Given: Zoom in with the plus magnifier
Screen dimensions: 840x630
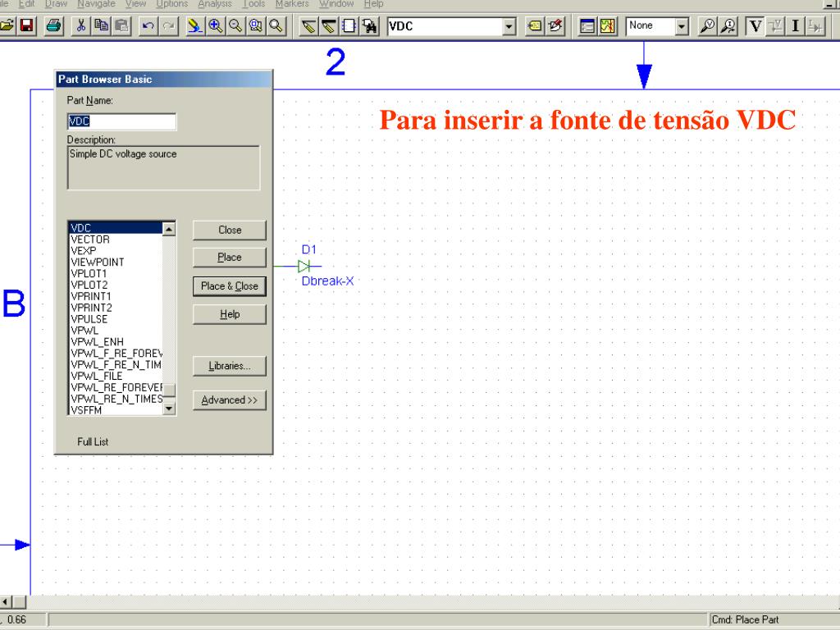Looking at the screenshot, I should pyautogui.click(x=215, y=25).
